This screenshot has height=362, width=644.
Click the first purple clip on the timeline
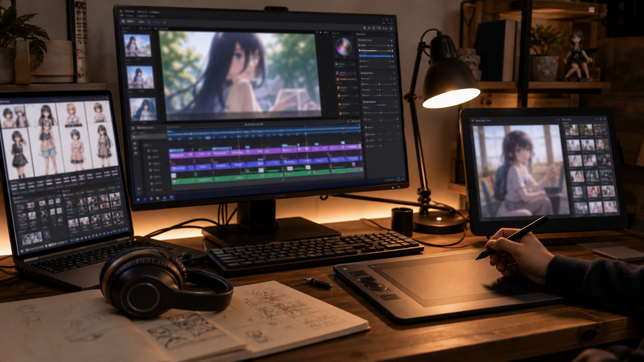point(182,155)
